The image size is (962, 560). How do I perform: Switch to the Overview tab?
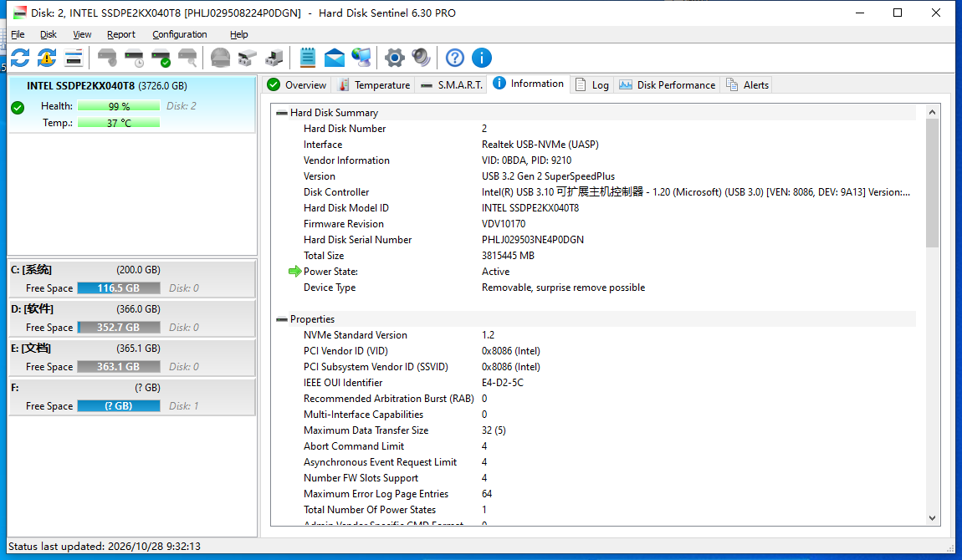pyautogui.click(x=297, y=85)
